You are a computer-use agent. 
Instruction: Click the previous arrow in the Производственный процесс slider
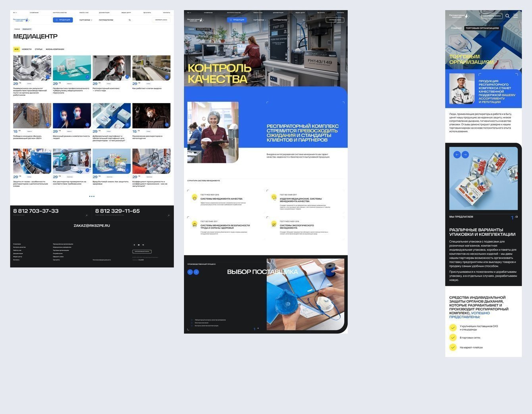(190, 272)
